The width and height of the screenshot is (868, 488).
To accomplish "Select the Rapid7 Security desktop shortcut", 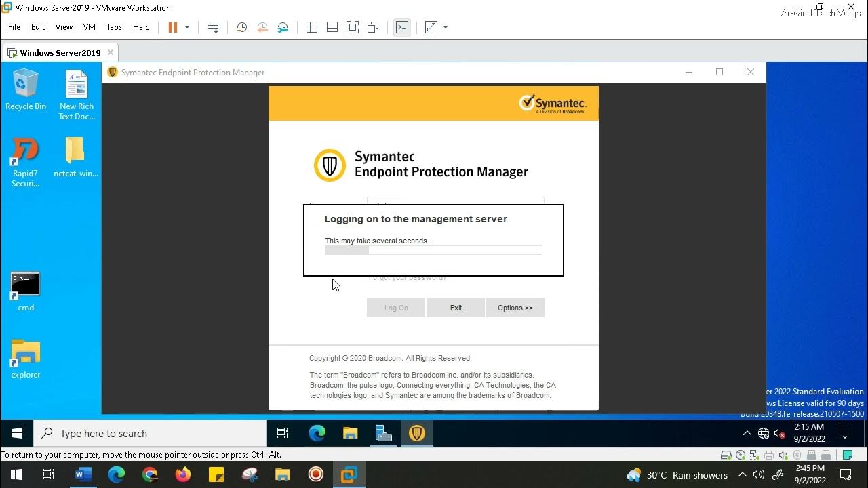I will 26,162.
